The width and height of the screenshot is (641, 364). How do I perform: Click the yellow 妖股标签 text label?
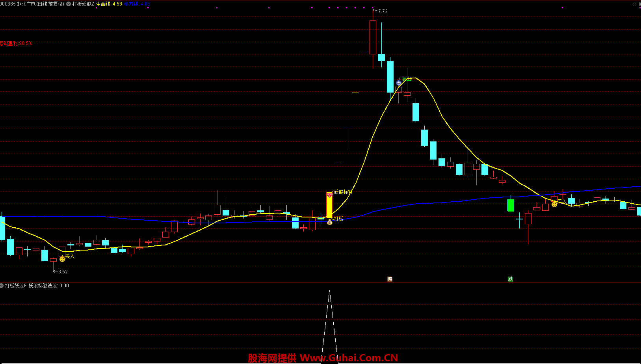coord(344,192)
